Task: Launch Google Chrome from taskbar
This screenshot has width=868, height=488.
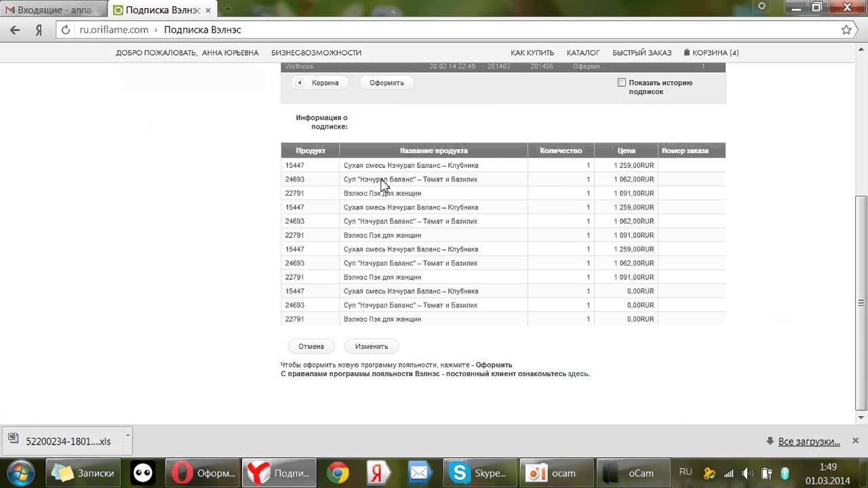Action: pos(338,473)
